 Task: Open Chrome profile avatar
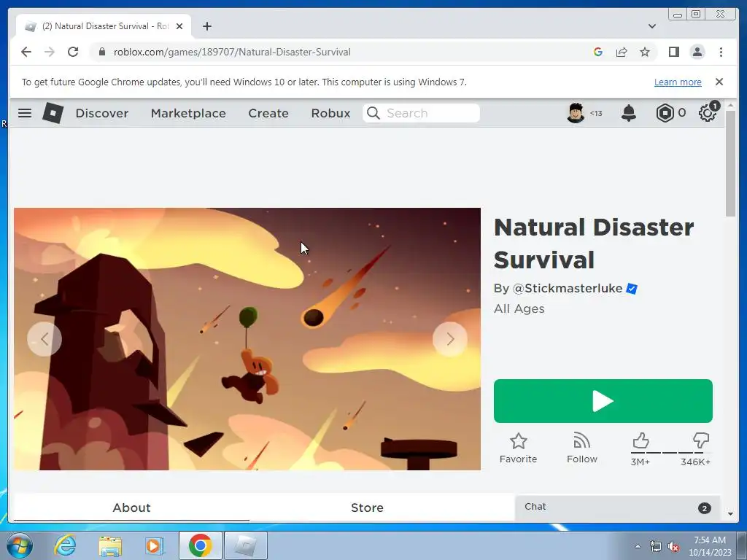tap(697, 52)
